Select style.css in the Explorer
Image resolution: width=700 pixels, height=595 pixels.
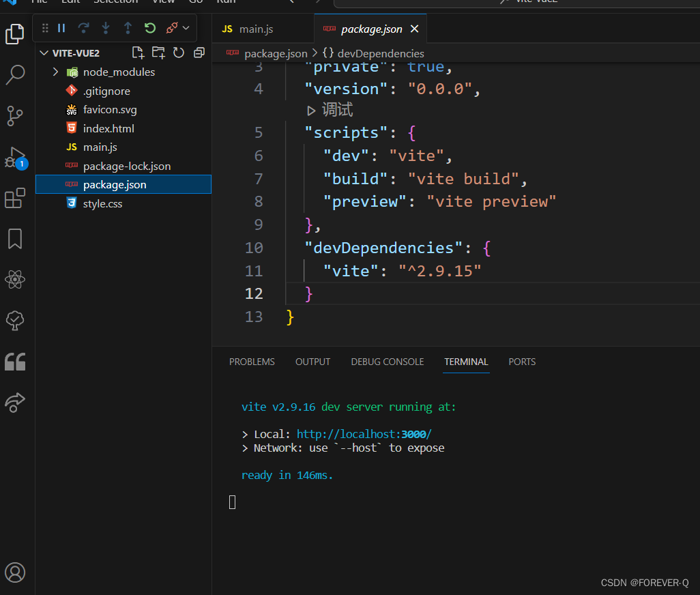103,203
